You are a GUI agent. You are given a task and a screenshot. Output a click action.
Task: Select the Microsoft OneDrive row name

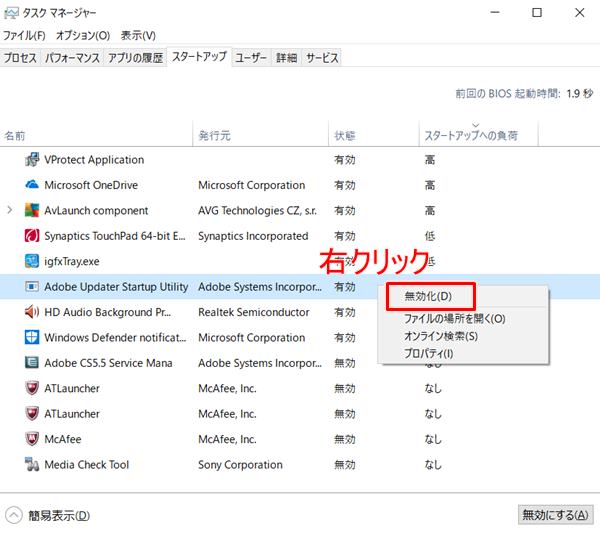click(x=91, y=185)
